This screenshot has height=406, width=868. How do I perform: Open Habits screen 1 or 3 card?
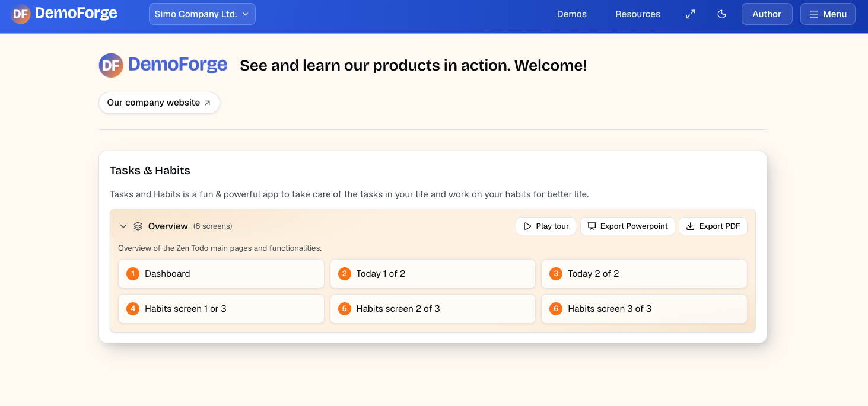pos(221,309)
